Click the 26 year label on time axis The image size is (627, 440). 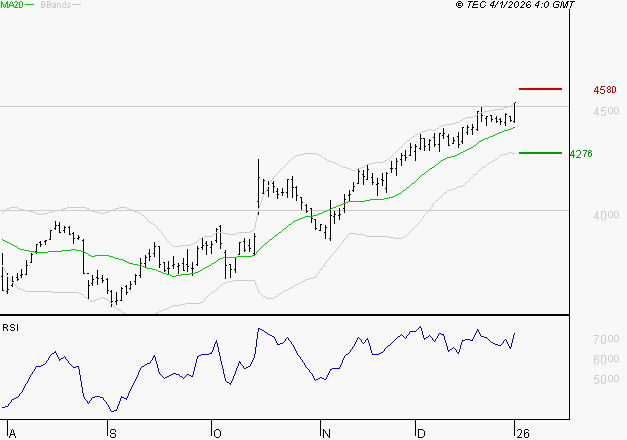(x=523, y=434)
